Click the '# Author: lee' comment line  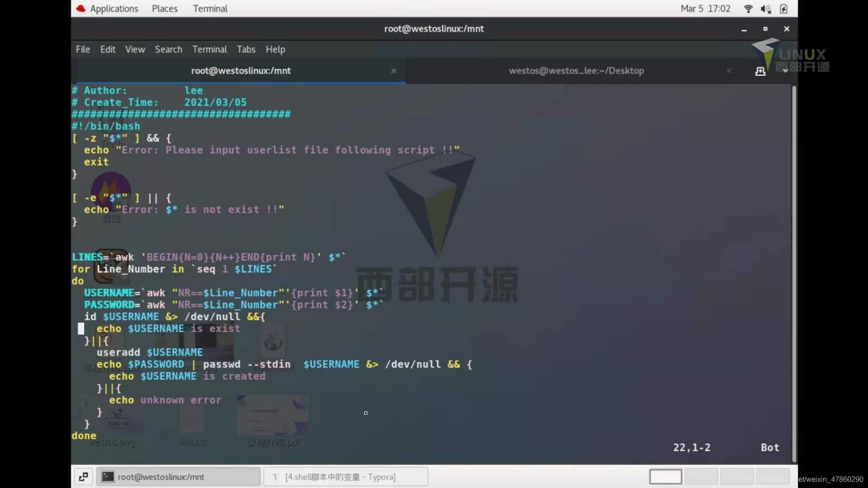(137, 90)
